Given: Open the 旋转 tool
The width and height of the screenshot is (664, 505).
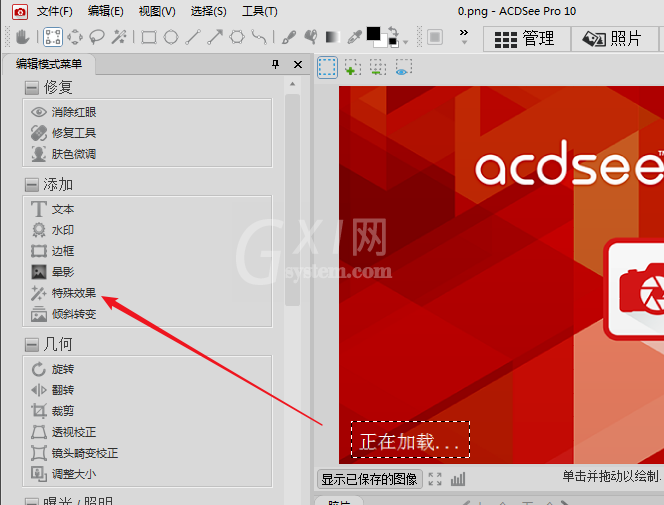Looking at the screenshot, I should click(x=52, y=369).
